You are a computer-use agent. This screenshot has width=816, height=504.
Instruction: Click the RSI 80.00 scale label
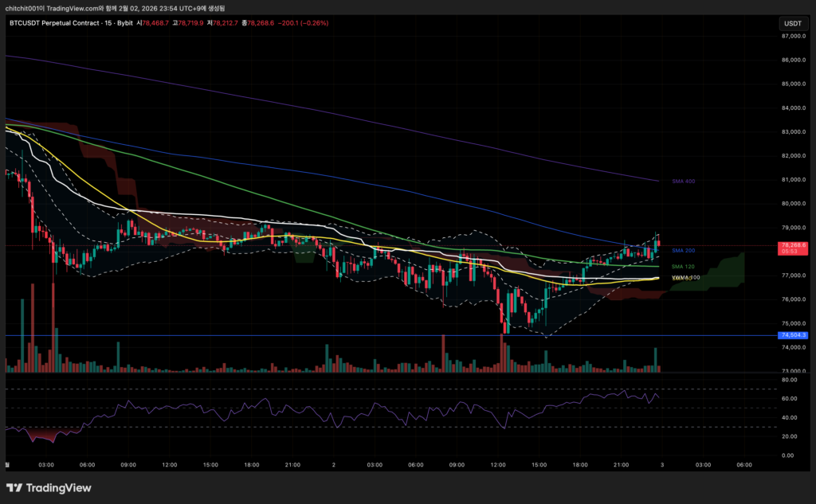coord(787,380)
